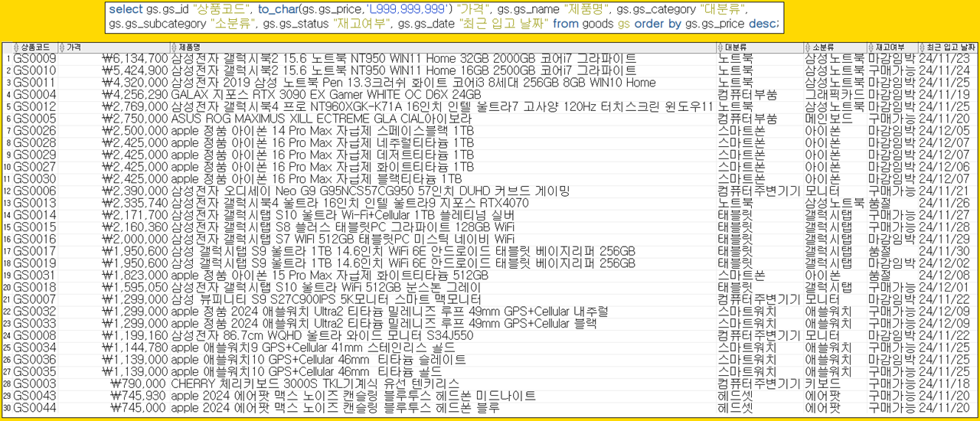The height and width of the screenshot is (421, 980).
Task: Click the price cell ₩2,390,000
Action: point(135,191)
